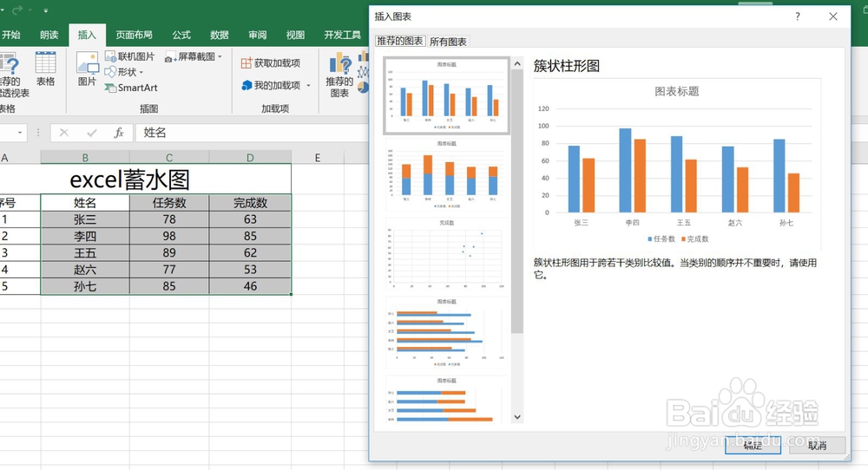Click the 完成数 header cell
This screenshot has width=868, height=470.
coord(250,203)
